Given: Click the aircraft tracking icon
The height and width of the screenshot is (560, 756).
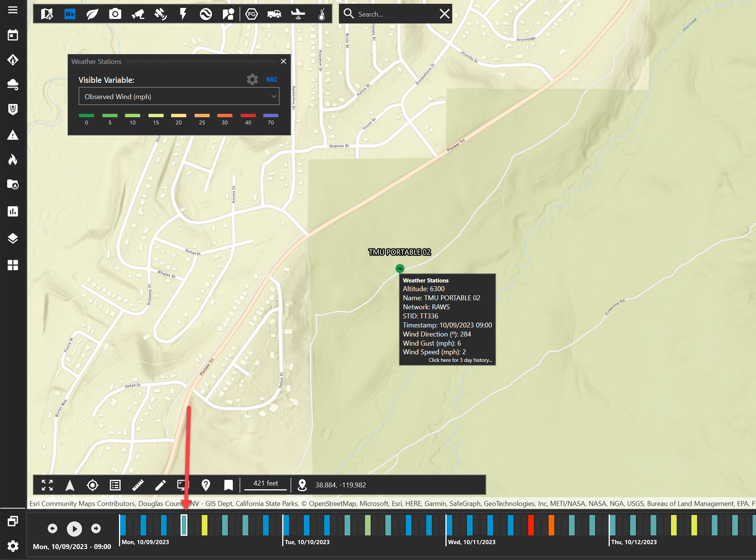Looking at the screenshot, I should click(298, 14).
